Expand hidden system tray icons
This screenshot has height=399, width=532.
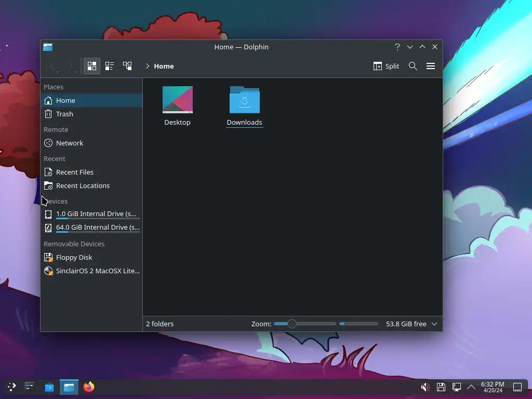[471, 387]
